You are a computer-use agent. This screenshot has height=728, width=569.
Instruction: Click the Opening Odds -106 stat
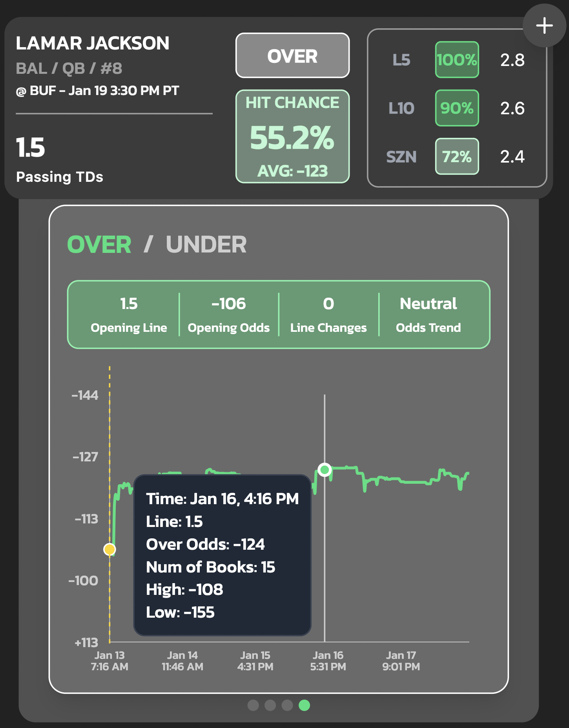pyautogui.click(x=229, y=315)
